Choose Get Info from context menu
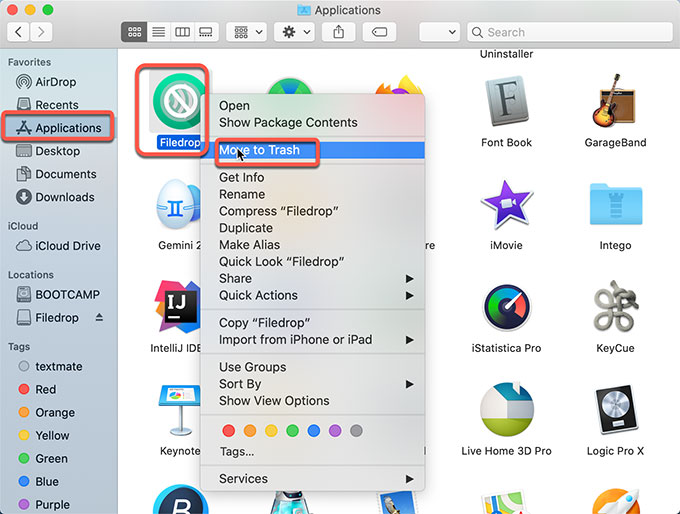680x514 pixels. (x=312, y=177)
